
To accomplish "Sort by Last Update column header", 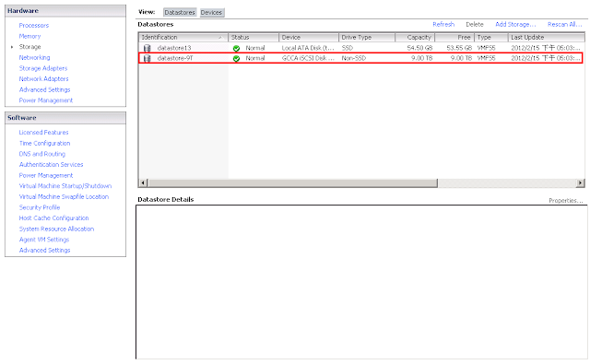I will point(547,37).
